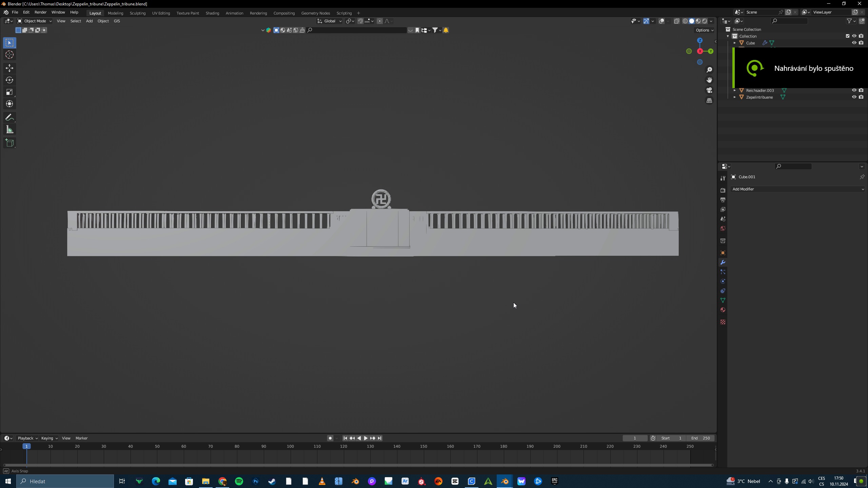The width and height of the screenshot is (868, 488).
Task: Select the Annotate pencil tool
Action: [9, 118]
